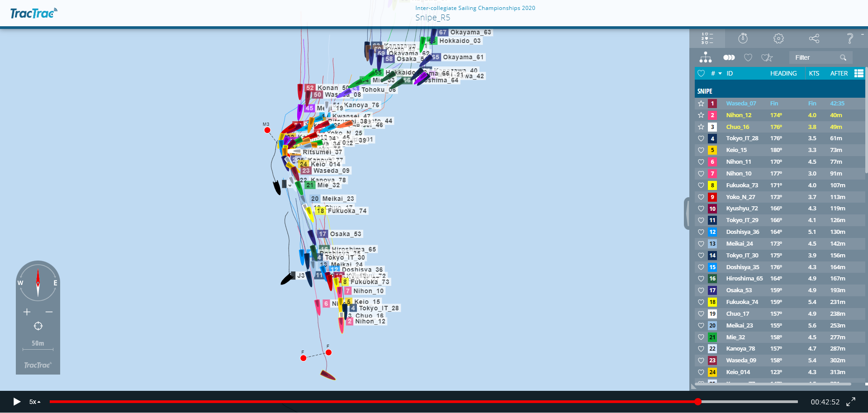Zoom out the map with minus
Viewport: 868px width, 413px height.
point(49,312)
